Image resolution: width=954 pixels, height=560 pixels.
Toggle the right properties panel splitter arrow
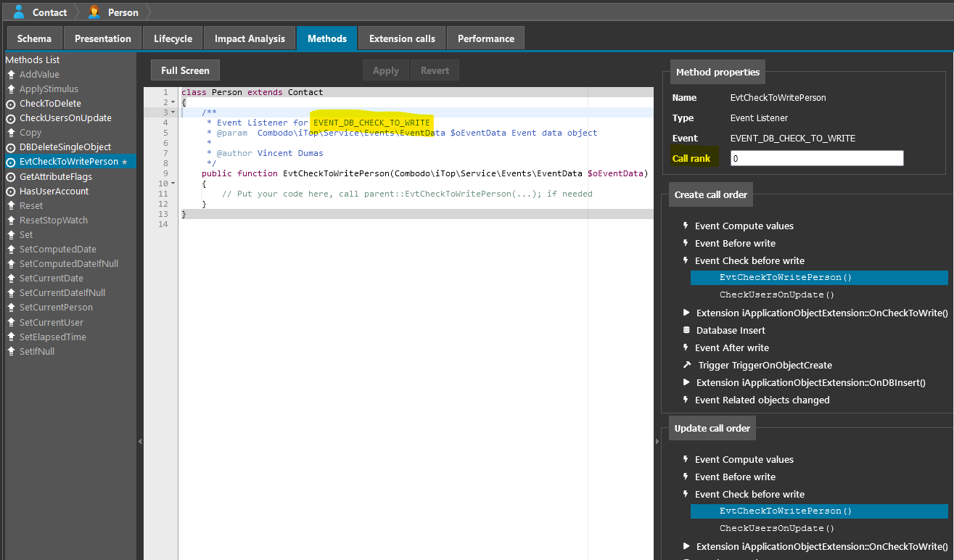[658, 441]
